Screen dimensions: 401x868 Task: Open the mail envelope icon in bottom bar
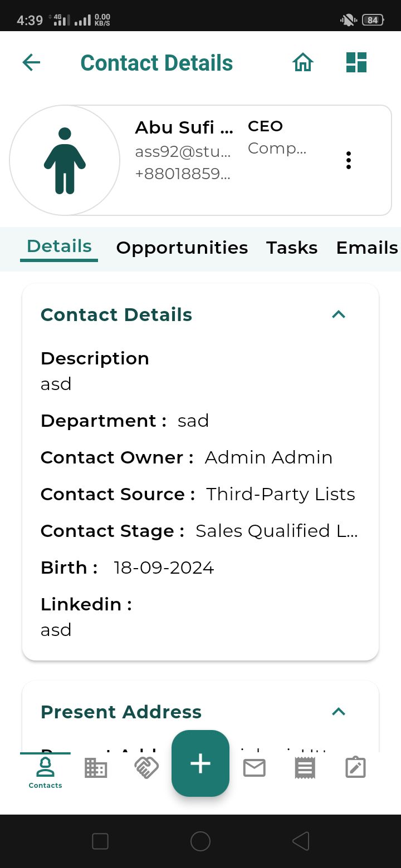pyautogui.click(x=254, y=768)
